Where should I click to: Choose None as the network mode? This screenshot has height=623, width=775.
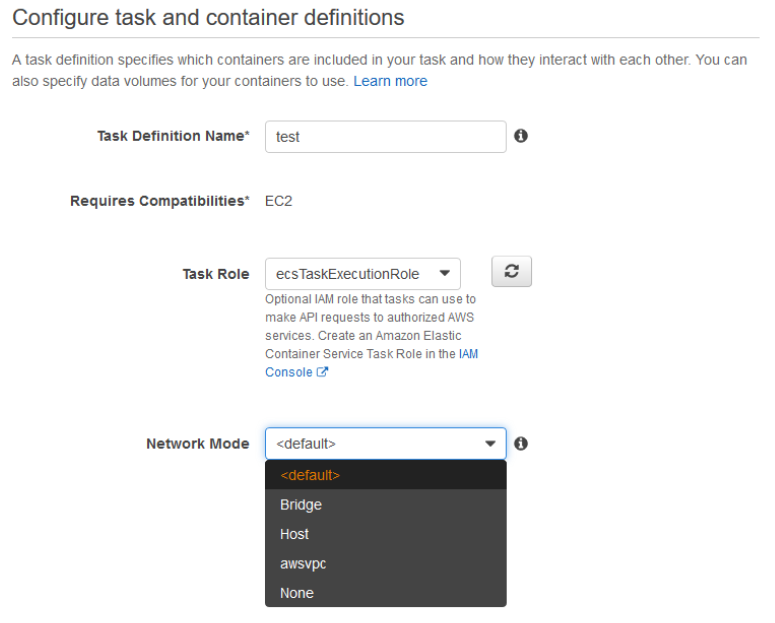[x=385, y=592]
